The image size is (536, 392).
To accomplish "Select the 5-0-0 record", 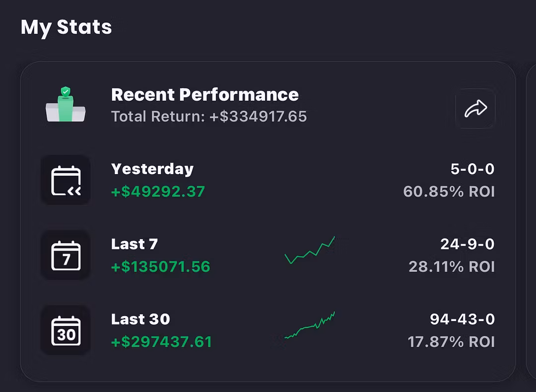I will (472, 169).
